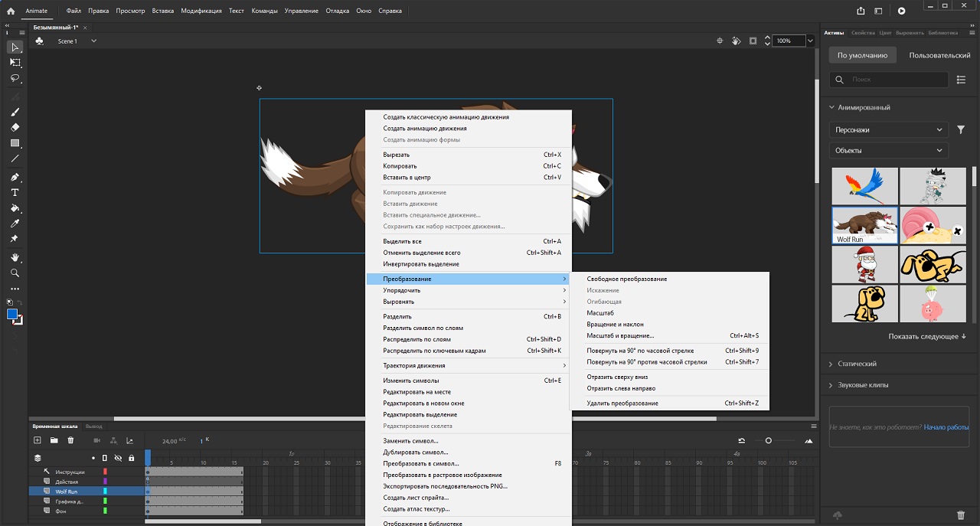This screenshot has height=526, width=980.
Task: Click the delete layer trash icon
Action: (x=71, y=440)
